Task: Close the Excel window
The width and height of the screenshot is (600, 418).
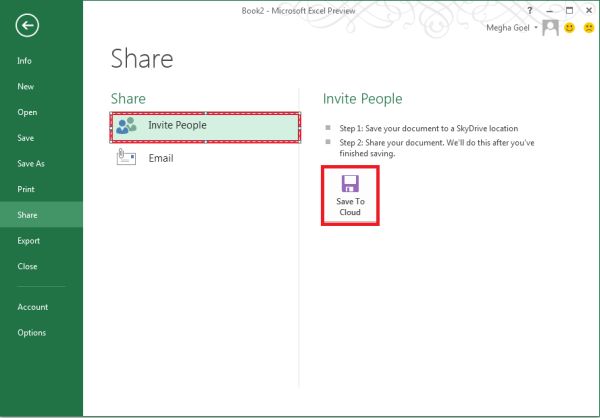Action: (x=589, y=11)
